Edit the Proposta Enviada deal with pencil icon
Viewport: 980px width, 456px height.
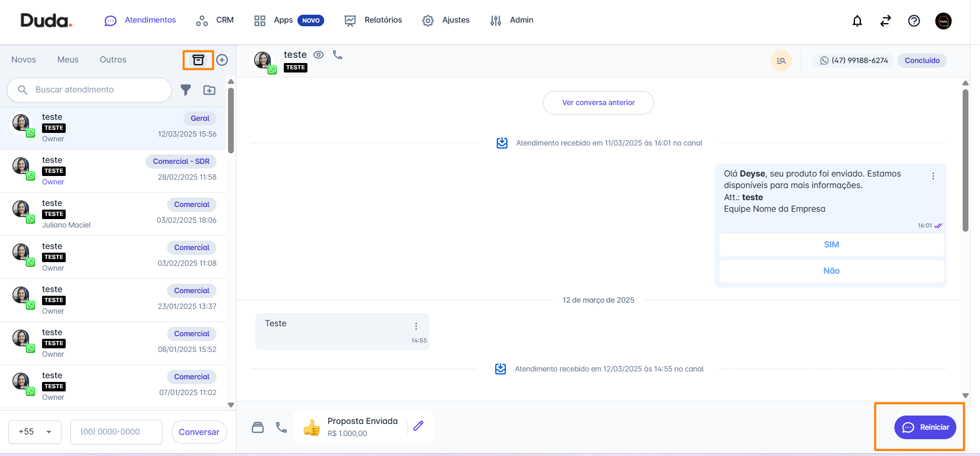(x=418, y=426)
